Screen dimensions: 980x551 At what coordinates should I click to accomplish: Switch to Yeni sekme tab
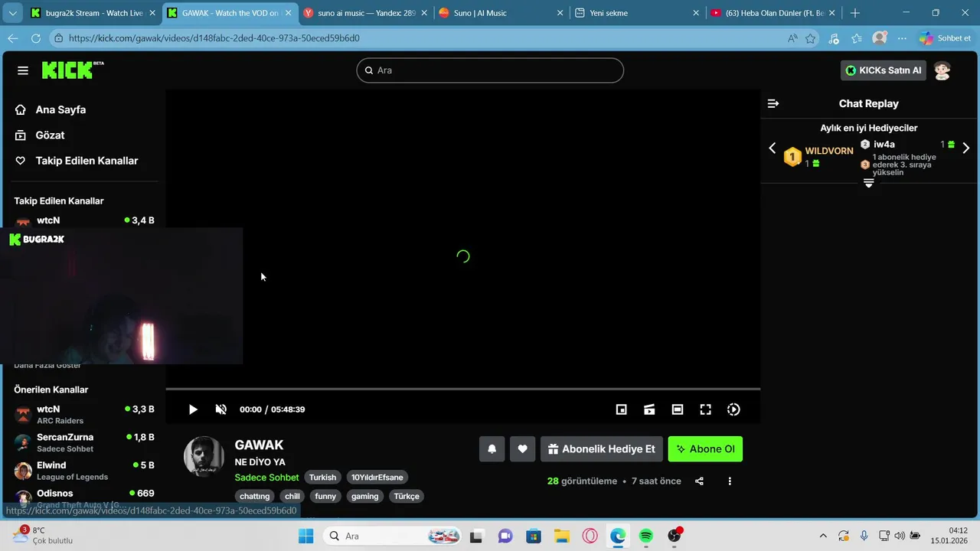click(637, 13)
